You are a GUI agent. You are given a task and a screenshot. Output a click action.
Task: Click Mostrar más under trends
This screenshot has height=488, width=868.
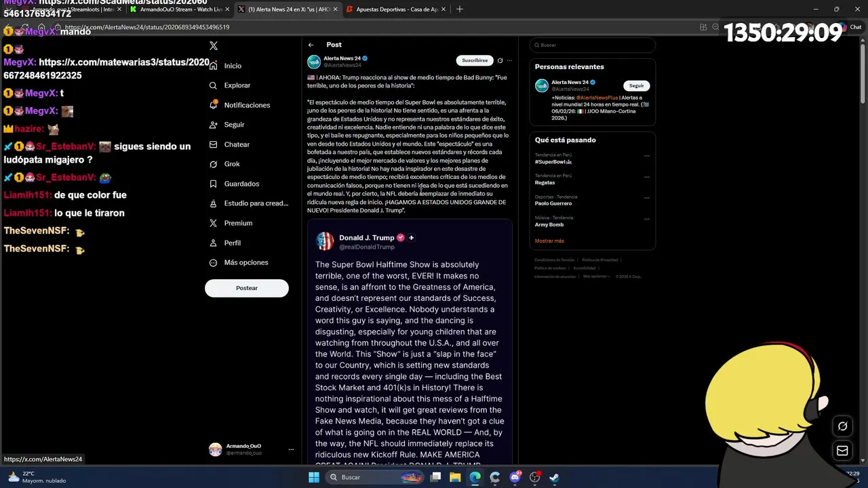(549, 241)
